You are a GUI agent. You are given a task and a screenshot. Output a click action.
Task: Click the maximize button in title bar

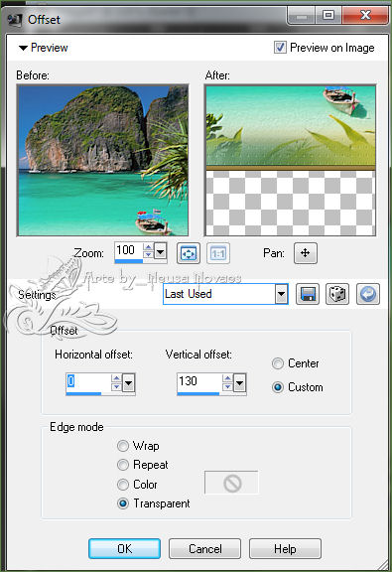[x=328, y=15]
